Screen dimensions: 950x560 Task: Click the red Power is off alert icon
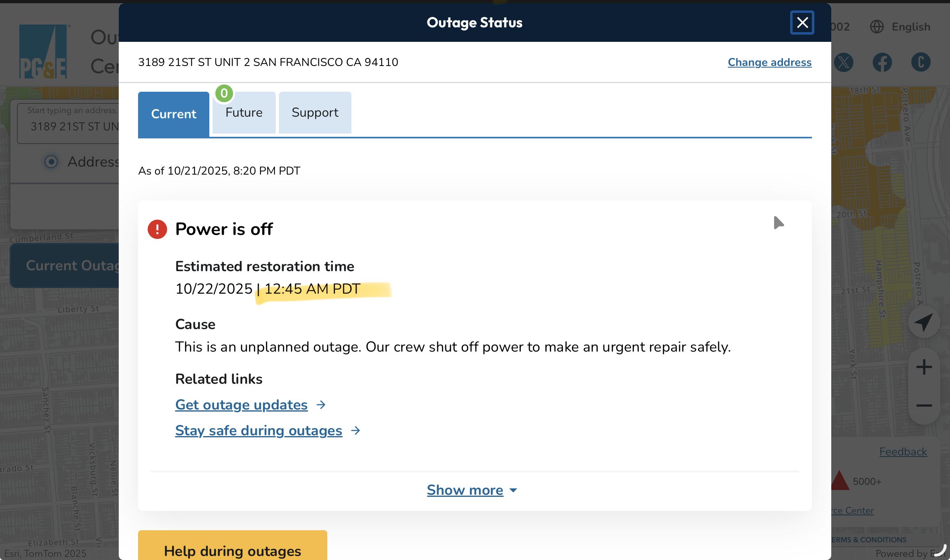click(157, 229)
